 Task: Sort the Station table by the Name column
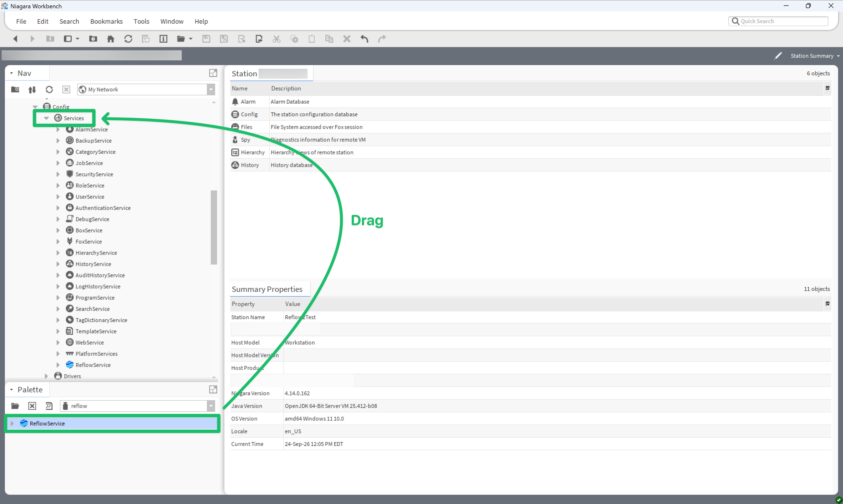click(240, 88)
